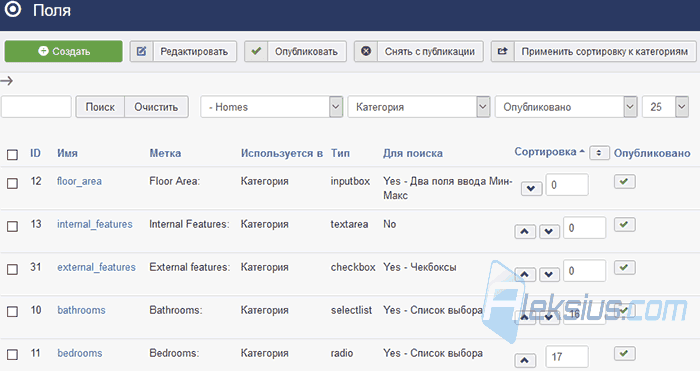
Task: Open the bathrooms field link
Action: 81,310
